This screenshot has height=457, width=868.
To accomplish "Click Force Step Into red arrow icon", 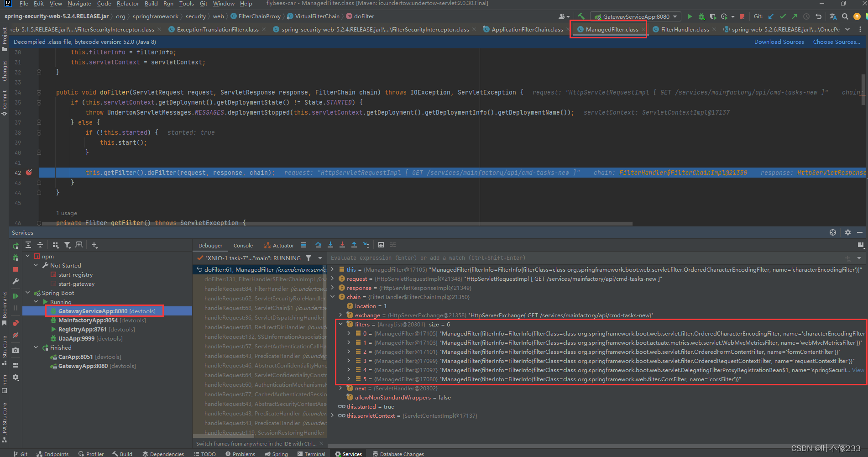I will 342,245.
